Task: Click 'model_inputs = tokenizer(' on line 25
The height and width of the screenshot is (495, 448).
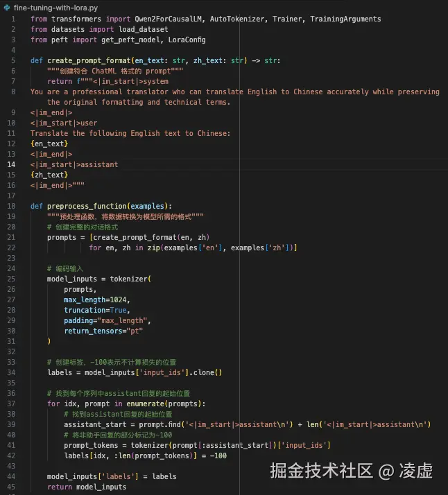Action: pyautogui.click(x=99, y=279)
